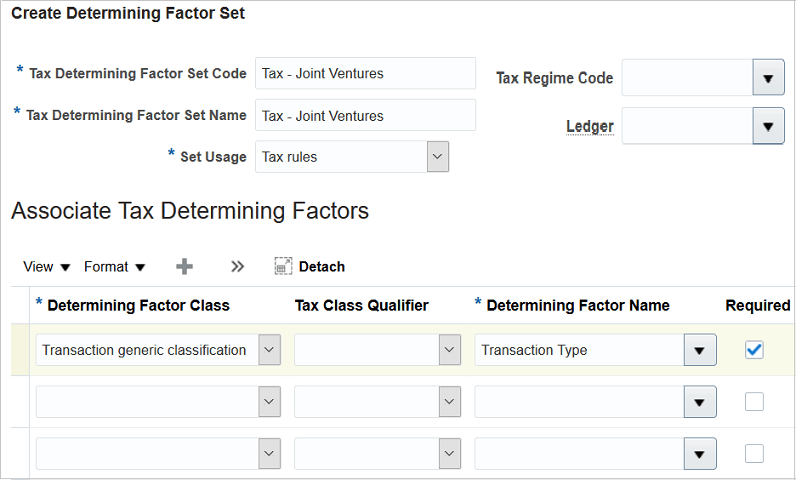Open second row Determining Factor Name arrow
This screenshot has height=480, width=796.
pyautogui.click(x=699, y=402)
